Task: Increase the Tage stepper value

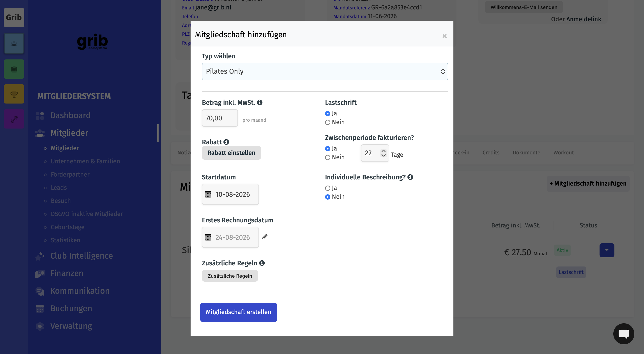Action: point(383,151)
